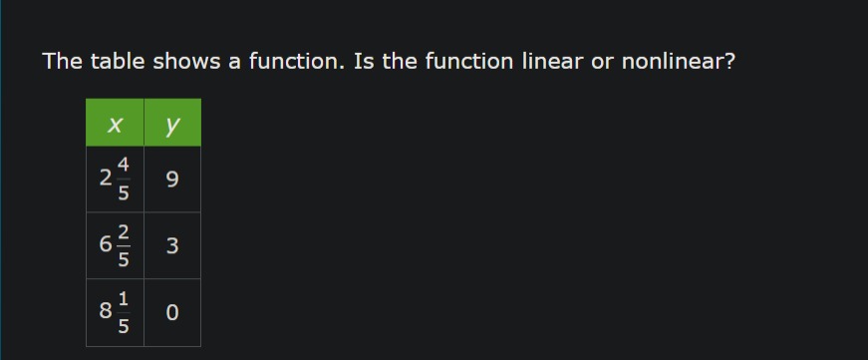Click denominator 5 in the second row fraction
The width and height of the screenshot is (868, 360).
pos(124,259)
